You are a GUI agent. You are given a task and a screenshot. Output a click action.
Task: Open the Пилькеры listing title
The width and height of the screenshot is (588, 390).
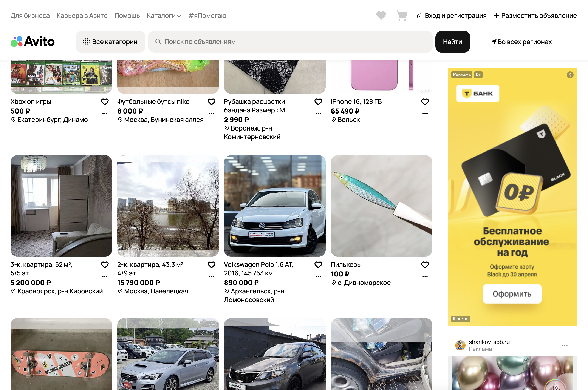point(346,264)
